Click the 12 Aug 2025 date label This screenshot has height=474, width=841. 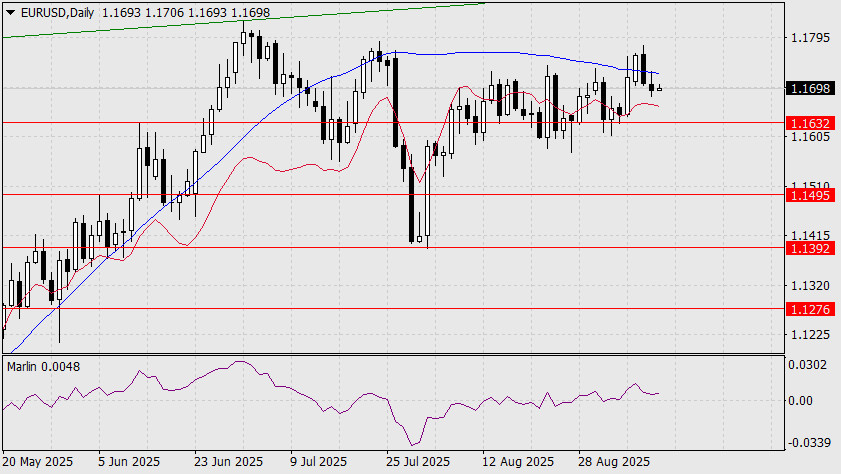pos(518,462)
